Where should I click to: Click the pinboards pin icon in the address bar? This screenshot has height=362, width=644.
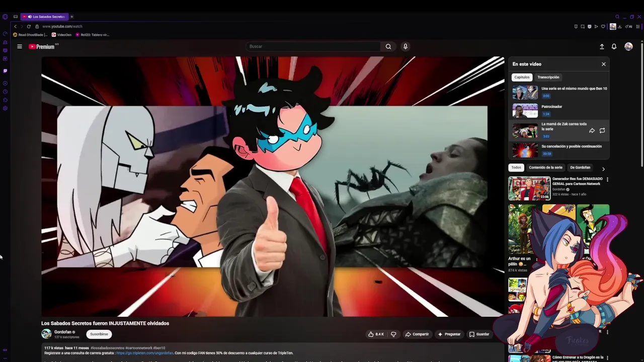576,27
